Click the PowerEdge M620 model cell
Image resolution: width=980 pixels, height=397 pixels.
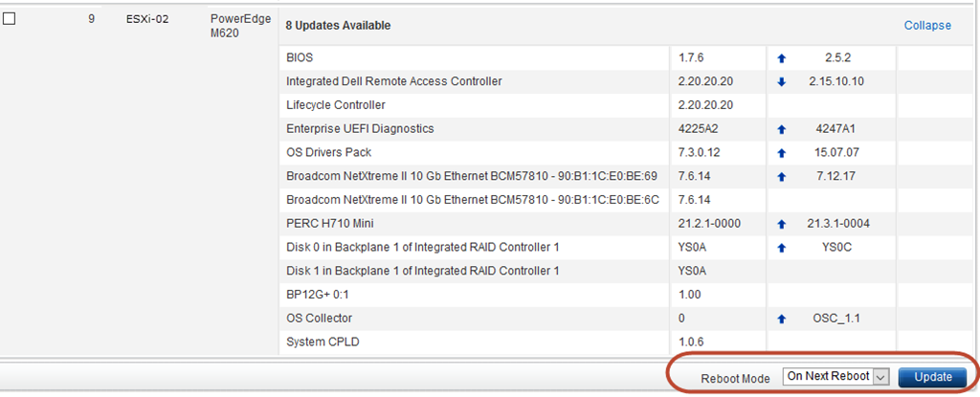[240, 26]
